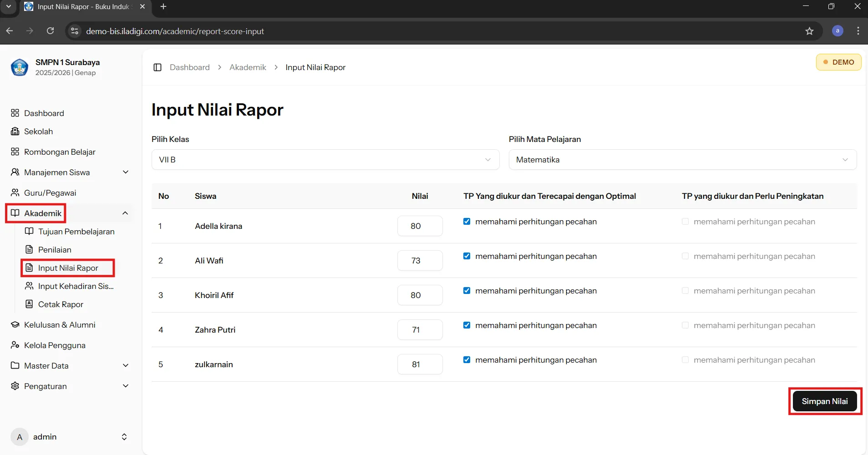Click the SMPN 1 Surabaya school logo
868x455 pixels.
[x=20, y=67]
